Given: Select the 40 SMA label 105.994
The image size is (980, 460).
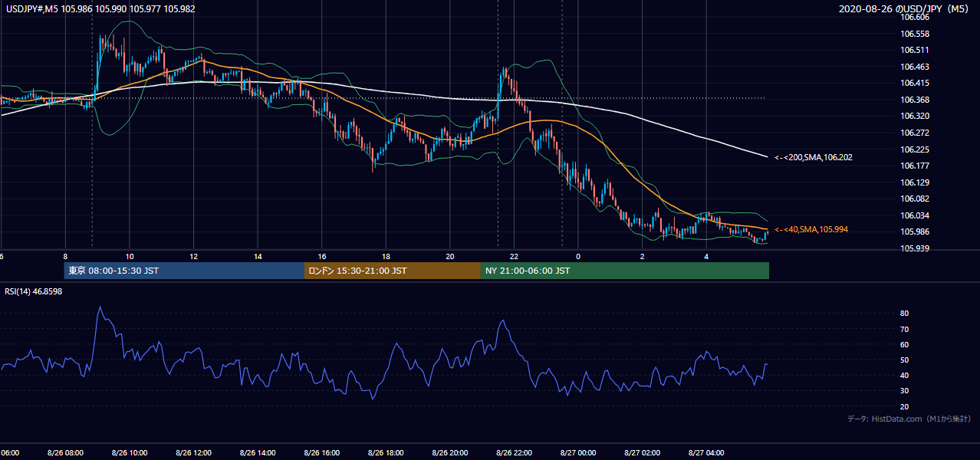Looking at the screenshot, I should click(811, 229).
